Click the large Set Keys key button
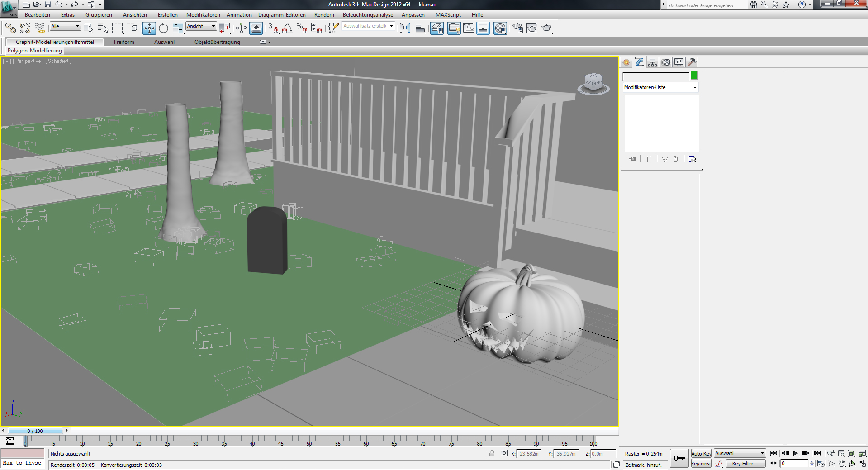The width and height of the screenshot is (868, 470). (x=679, y=458)
